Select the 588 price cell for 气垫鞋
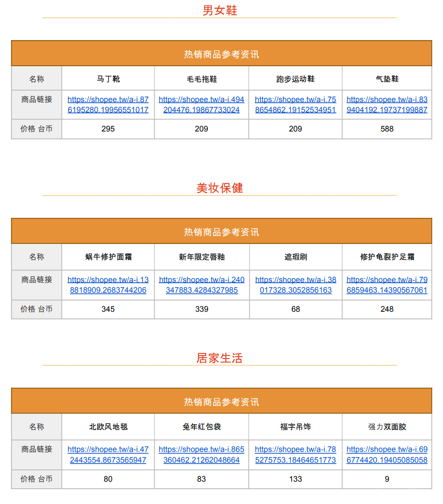The height and width of the screenshot is (504, 443). pyautogui.click(x=387, y=129)
